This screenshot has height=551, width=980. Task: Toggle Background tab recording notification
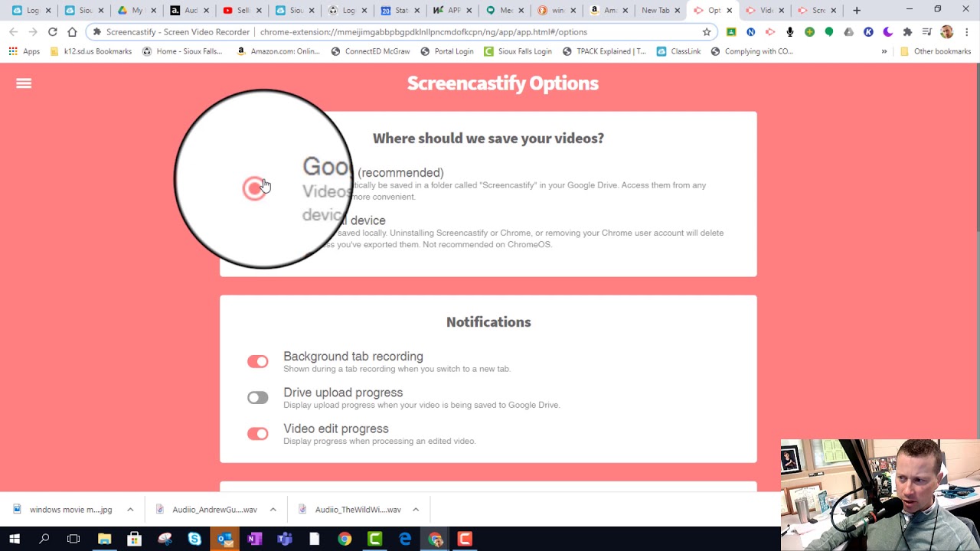coord(257,361)
